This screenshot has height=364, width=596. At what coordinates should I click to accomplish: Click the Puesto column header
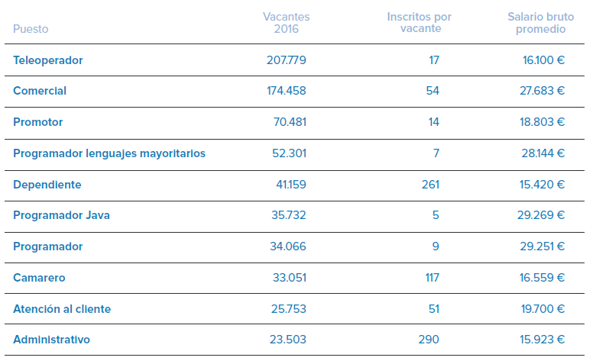pyautogui.click(x=31, y=29)
